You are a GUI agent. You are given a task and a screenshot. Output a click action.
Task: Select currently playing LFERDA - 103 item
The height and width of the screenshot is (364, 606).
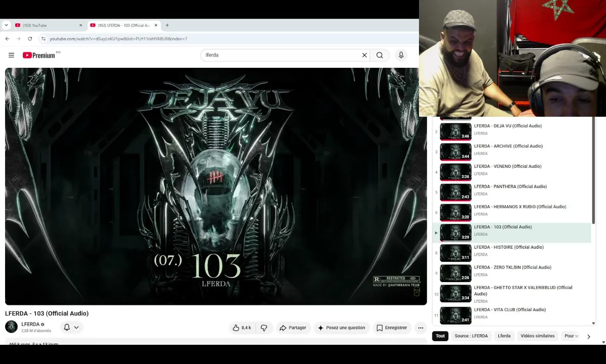tap(512, 233)
